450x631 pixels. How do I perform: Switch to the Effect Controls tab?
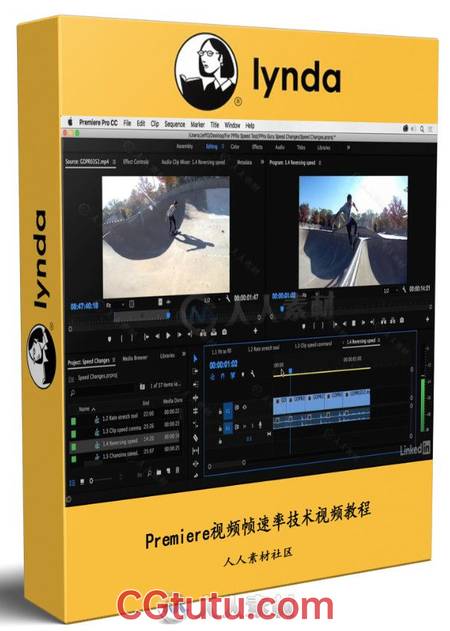136,162
